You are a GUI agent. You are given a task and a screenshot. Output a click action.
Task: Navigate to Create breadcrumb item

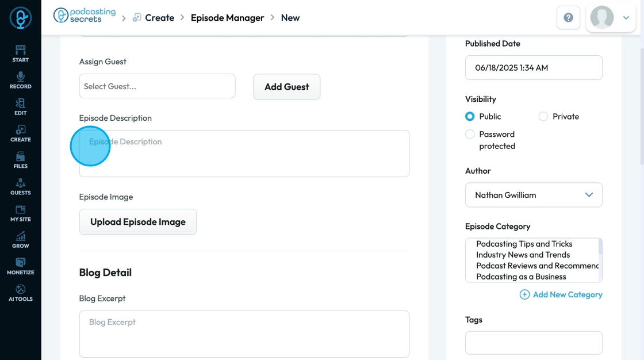click(x=159, y=18)
